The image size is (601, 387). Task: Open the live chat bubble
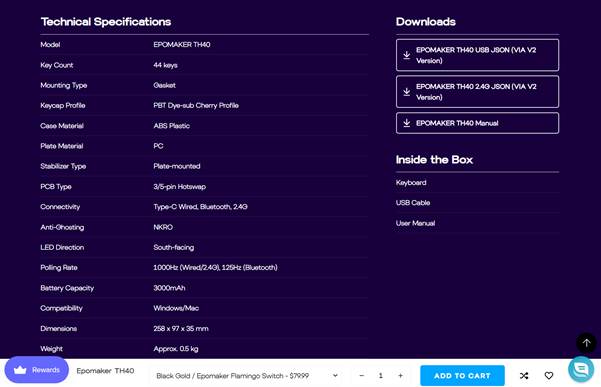tap(581, 369)
